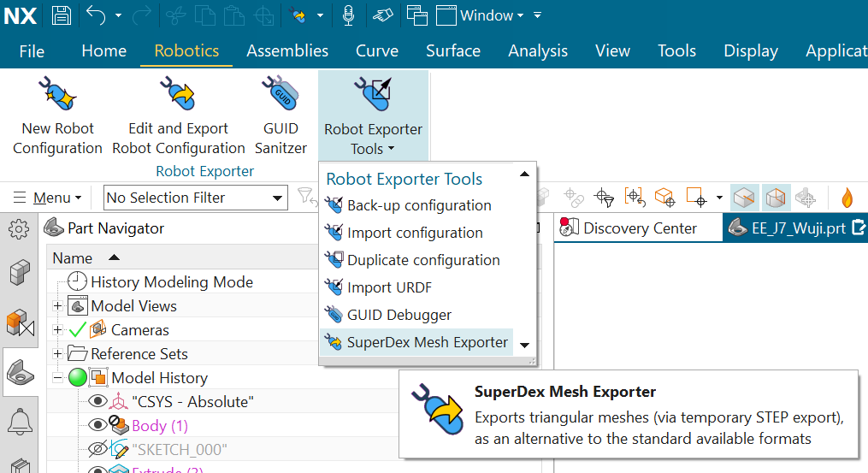Open the File menu
Image resolution: width=868 pixels, height=473 pixels.
(32, 51)
